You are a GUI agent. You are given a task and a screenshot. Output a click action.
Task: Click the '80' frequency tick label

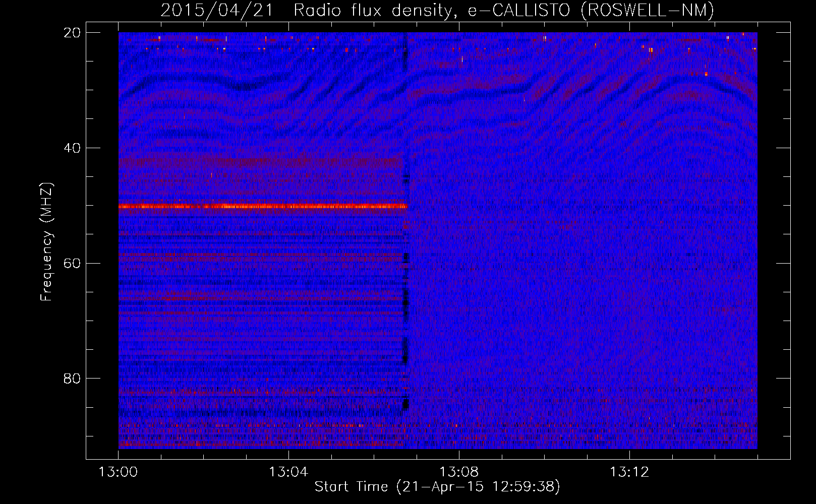72,379
